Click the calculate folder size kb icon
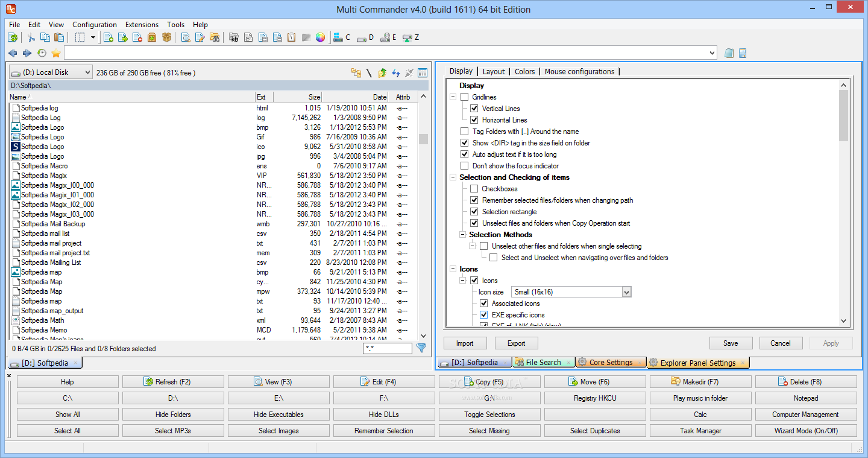This screenshot has height=458, width=868. (234, 37)
